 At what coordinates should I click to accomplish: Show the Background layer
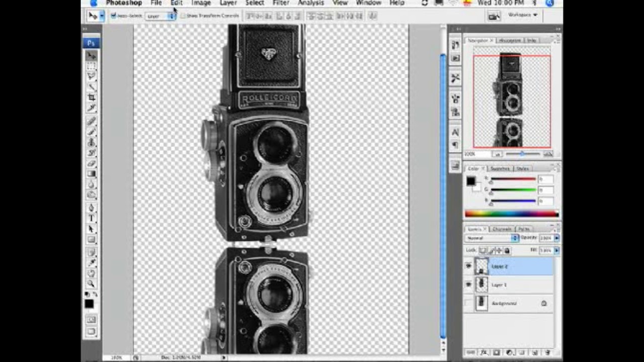pos(469,303)
